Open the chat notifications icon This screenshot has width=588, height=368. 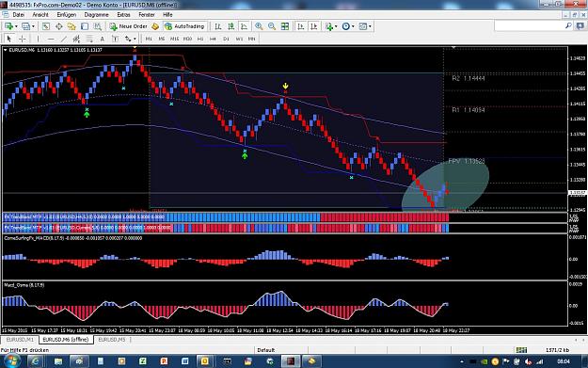tap(580, 26)
